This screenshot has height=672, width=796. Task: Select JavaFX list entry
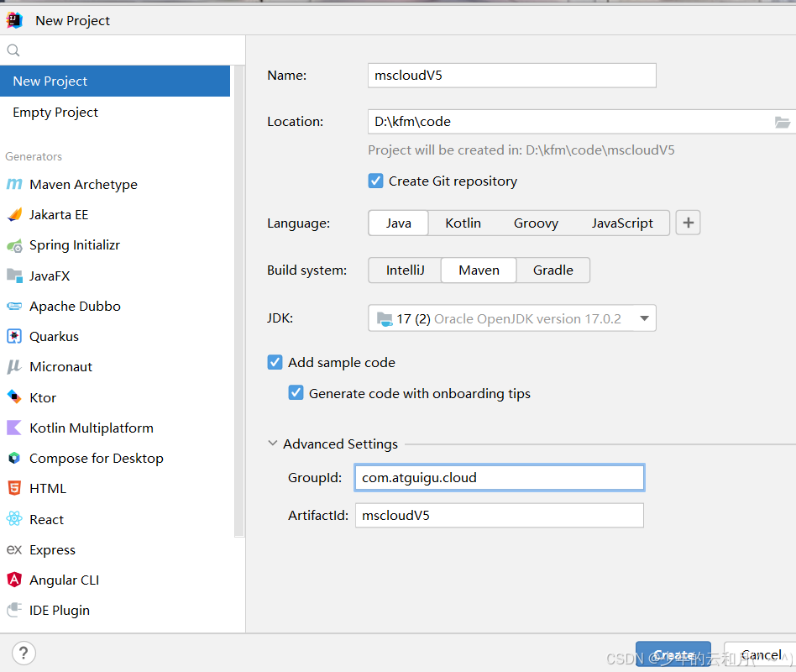117,276
